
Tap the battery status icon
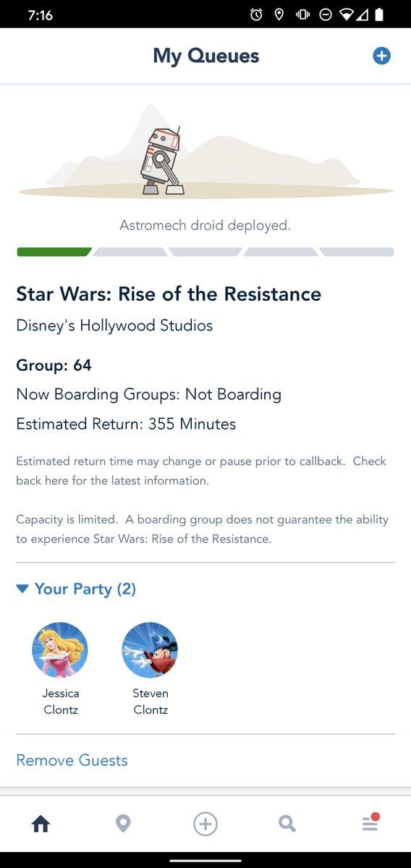click(x=379, y=14)
